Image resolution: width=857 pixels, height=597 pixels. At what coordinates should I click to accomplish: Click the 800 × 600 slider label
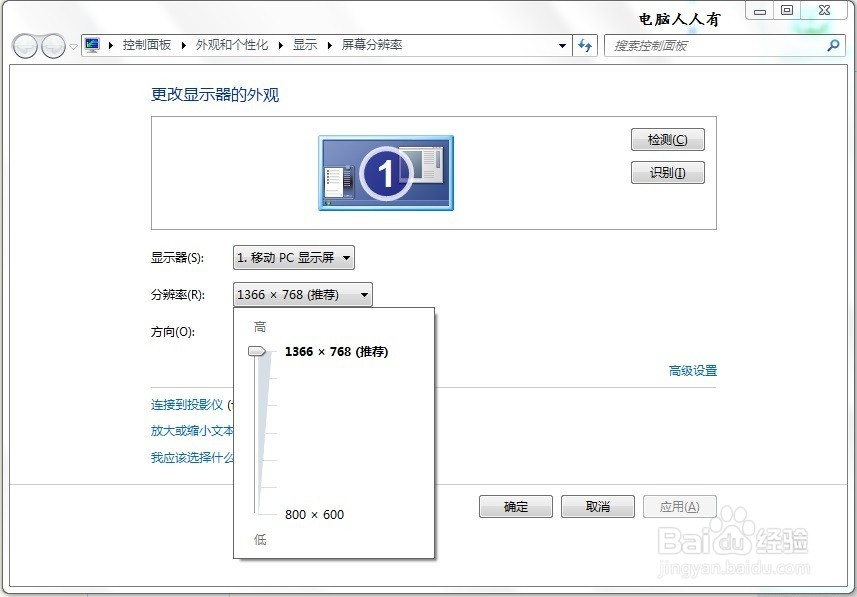click(314, 514)
